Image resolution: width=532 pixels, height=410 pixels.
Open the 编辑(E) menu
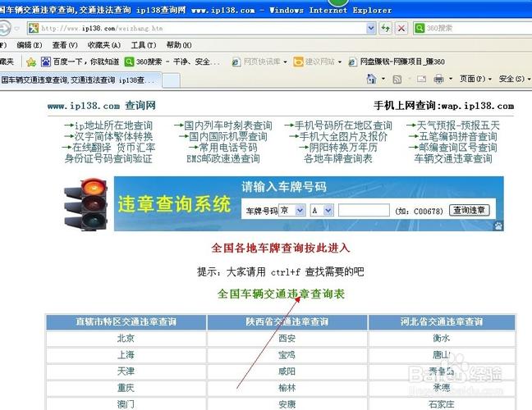pyautogui.click(x=30, y=45)
